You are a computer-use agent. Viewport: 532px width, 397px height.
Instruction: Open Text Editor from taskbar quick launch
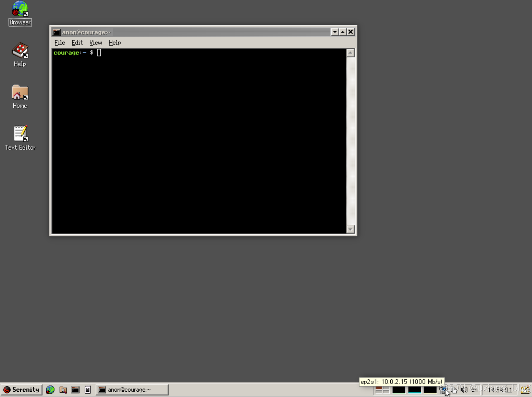click(x=88, y=389)
